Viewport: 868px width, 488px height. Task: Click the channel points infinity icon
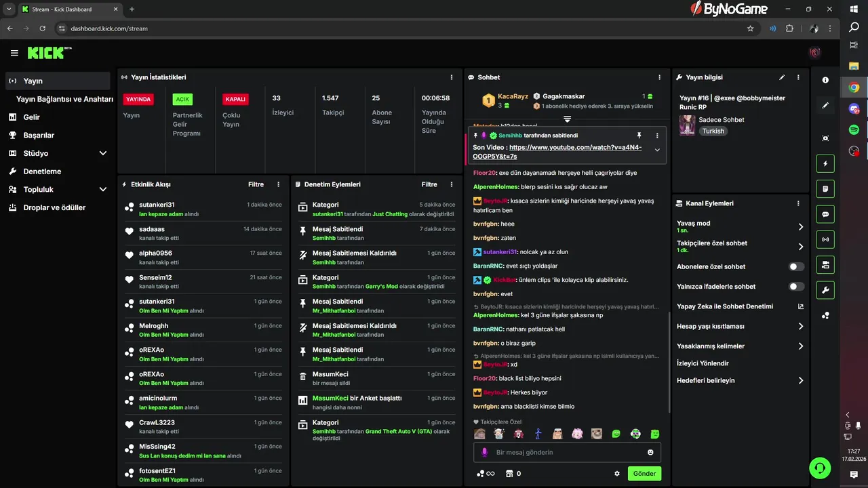pos(486,474)
